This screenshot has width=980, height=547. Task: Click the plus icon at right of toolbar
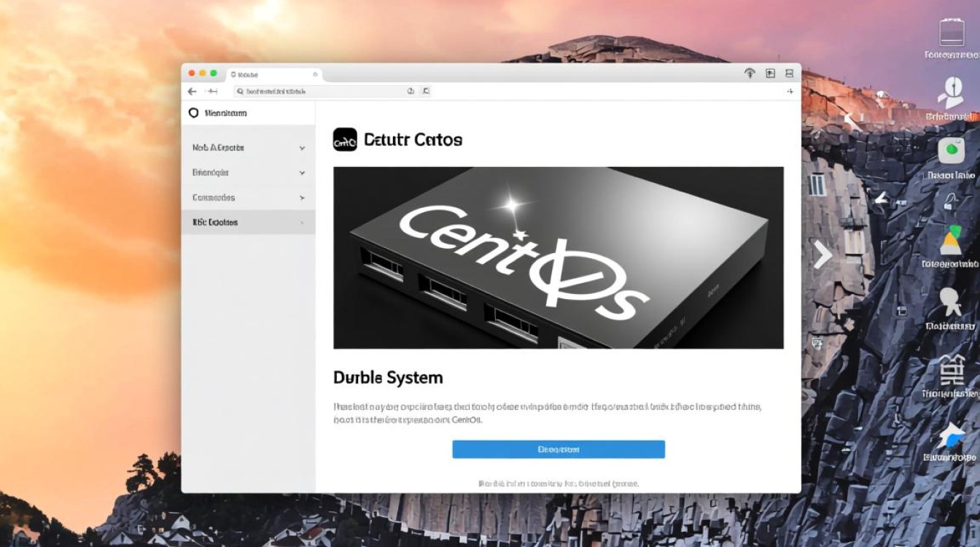point(790,91)
